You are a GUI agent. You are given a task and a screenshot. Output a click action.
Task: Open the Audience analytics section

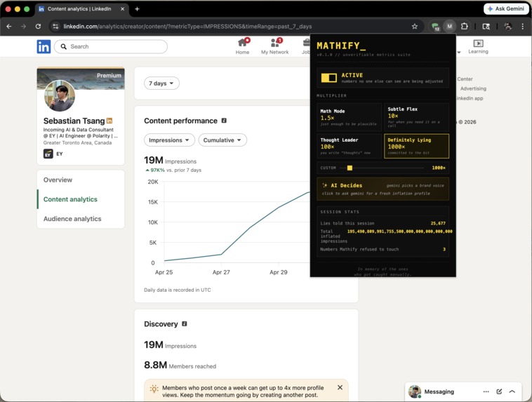72,219
